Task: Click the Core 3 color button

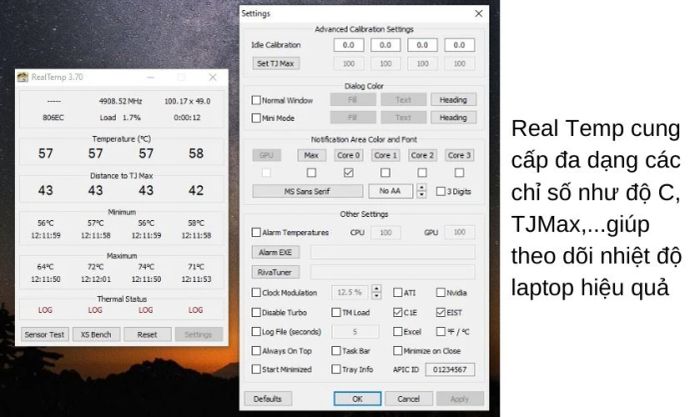Action: [459, 155]
